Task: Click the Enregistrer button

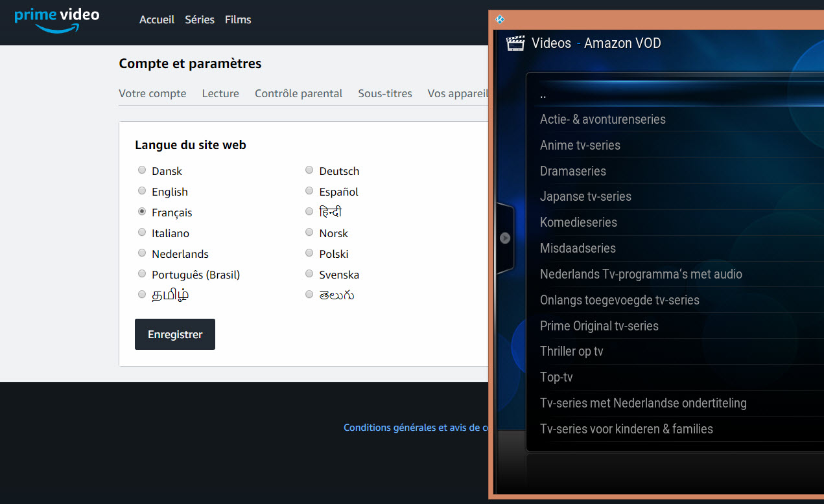Action: (x=174, y=334)
